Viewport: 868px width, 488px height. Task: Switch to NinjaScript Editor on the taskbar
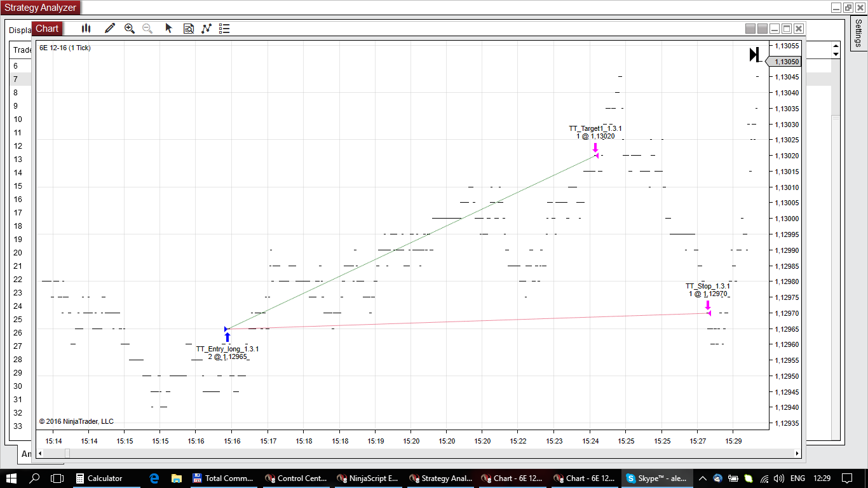tap(369, 478)
